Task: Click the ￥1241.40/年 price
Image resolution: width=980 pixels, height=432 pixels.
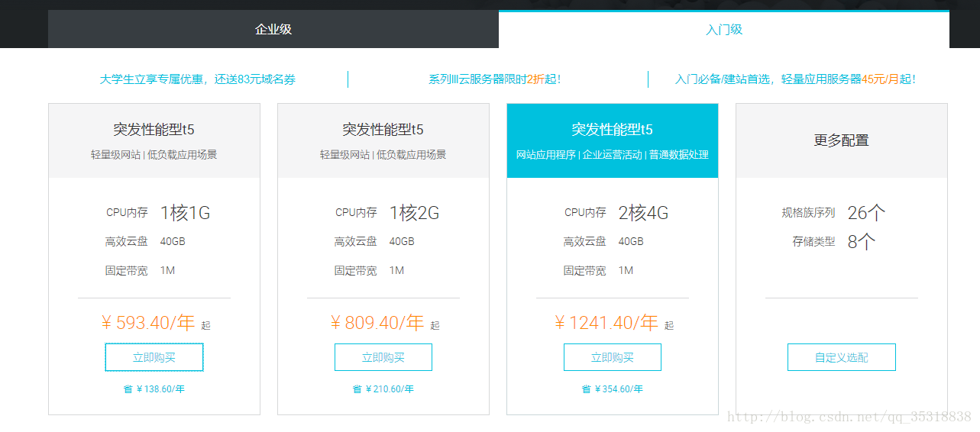Action: click(606, 323)
